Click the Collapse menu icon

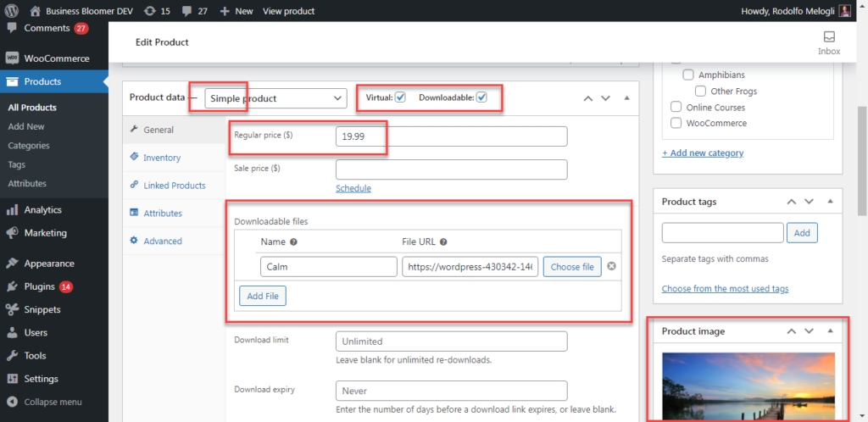(x=12, y=402)
